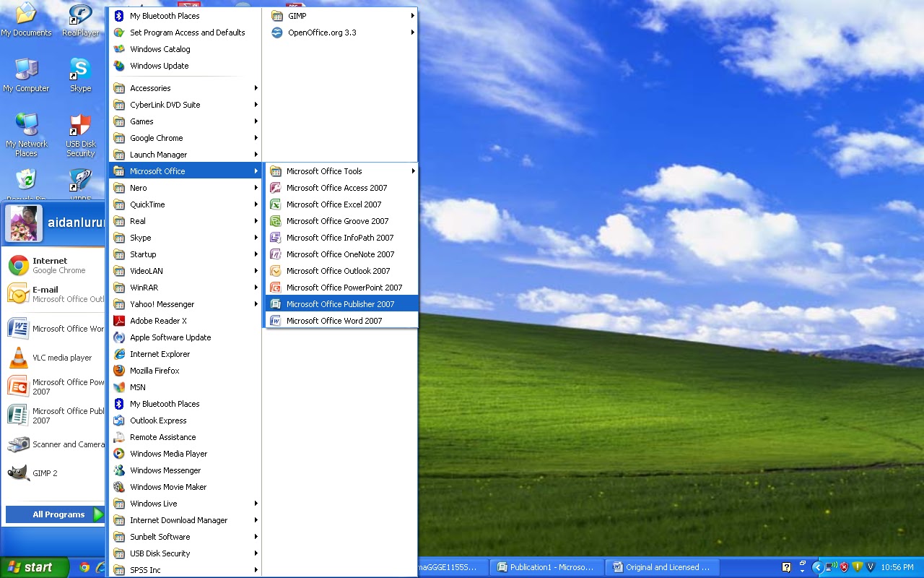The image size is (924, 578).
Task: Open the VideoLAN program folder
Action: [185, 271]
